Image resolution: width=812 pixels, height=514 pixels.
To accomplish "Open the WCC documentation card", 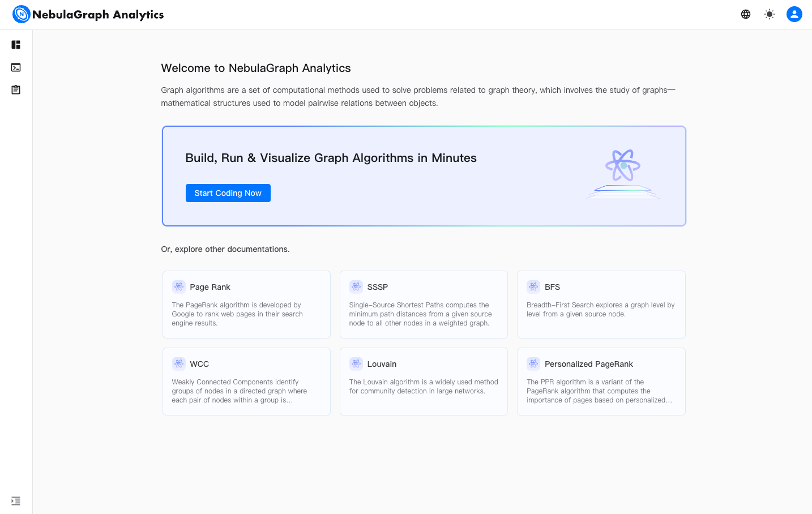I will [246, 382].
